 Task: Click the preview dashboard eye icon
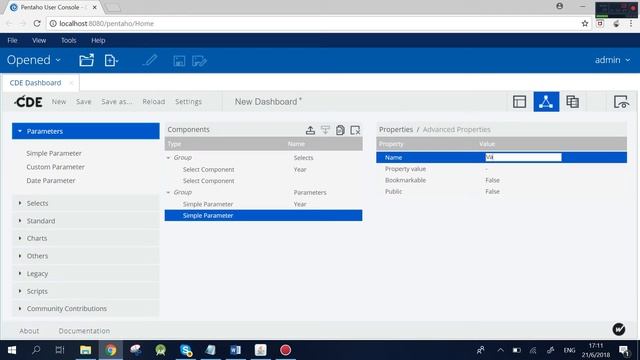click(621, 102)
